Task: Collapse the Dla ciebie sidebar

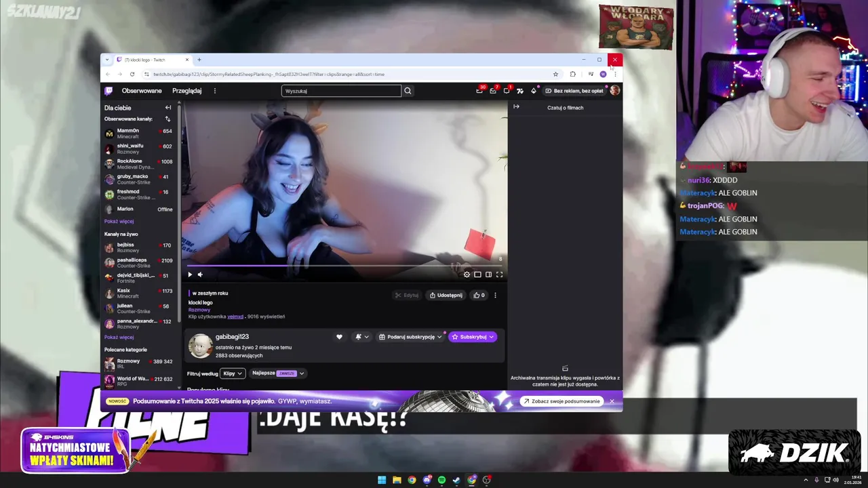Action: [168, 108]
